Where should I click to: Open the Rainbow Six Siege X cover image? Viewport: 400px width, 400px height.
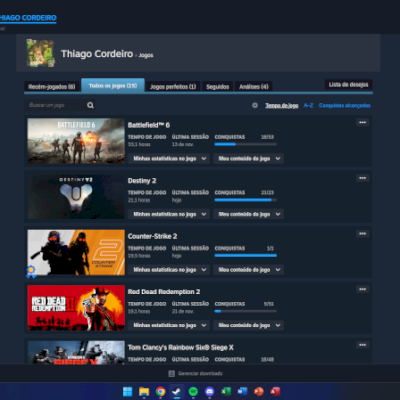click(x=76, y=352)
